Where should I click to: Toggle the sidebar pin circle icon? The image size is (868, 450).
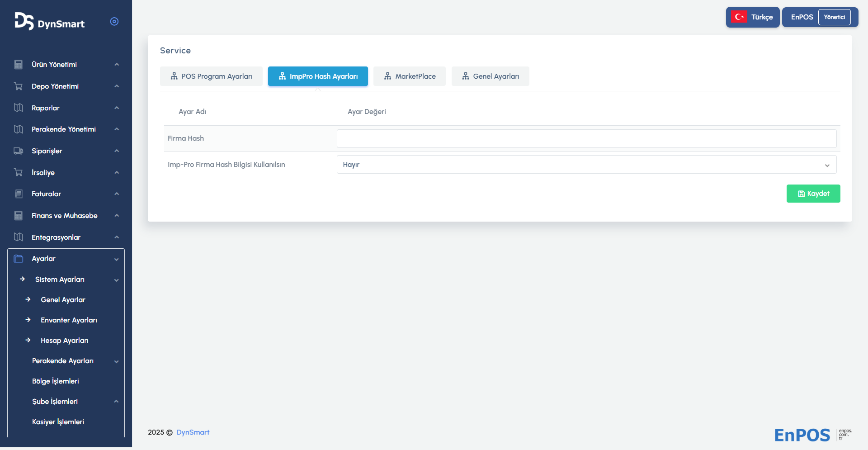click(x=114, y=21)
